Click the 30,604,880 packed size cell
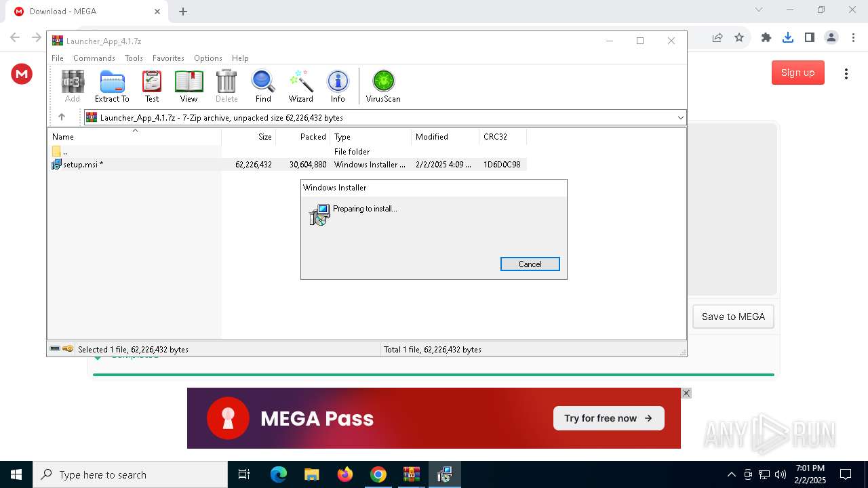This screenshot has width=868, height=488. coord(308,165)
